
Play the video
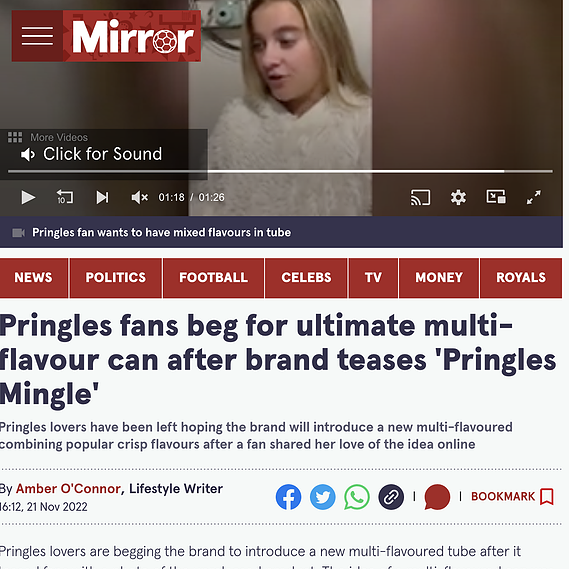(x=28, y=198)
